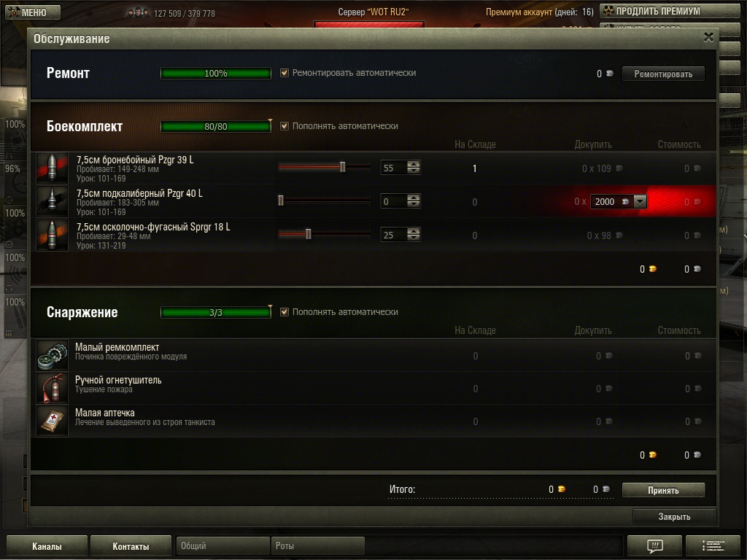The height and width of the screenshot is (560, 747).
Task: Open the chat message icon at bottom right
Action: 654,545
